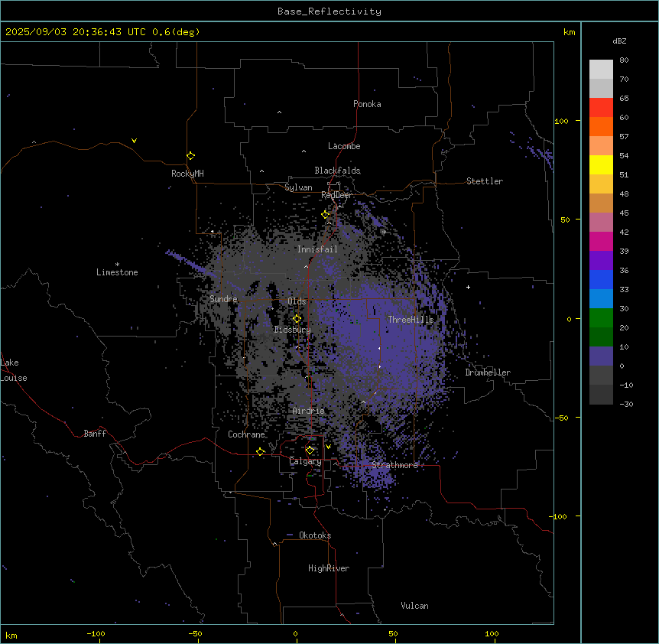Click the yellow diamond marker below Cochrane
This screenshot has height=644, width=659.
tap(260, 451)
